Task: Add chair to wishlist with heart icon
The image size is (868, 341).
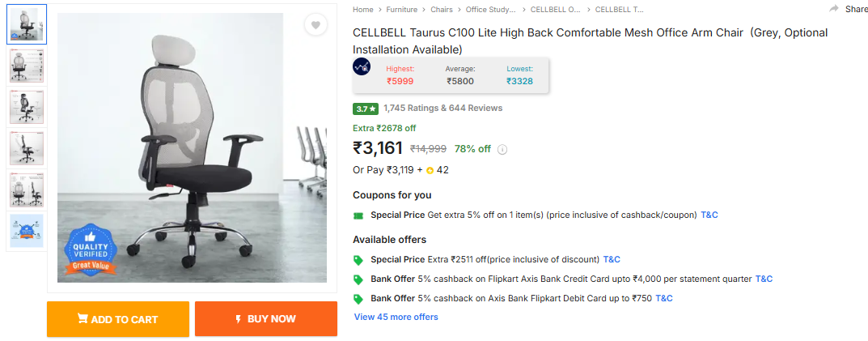Action: [316, 25]
